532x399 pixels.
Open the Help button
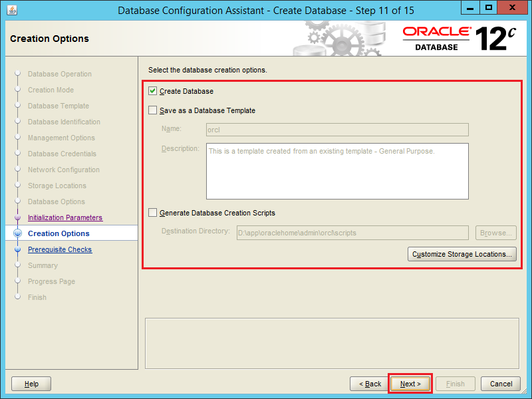(31, 384)
